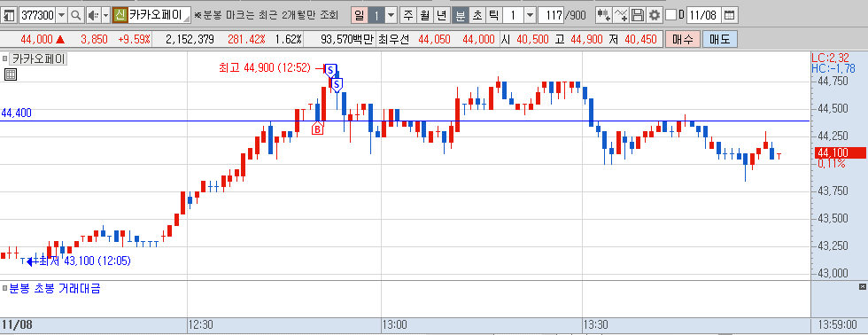Expand the stock code 377300 dropdown

(x=61, y=15)
